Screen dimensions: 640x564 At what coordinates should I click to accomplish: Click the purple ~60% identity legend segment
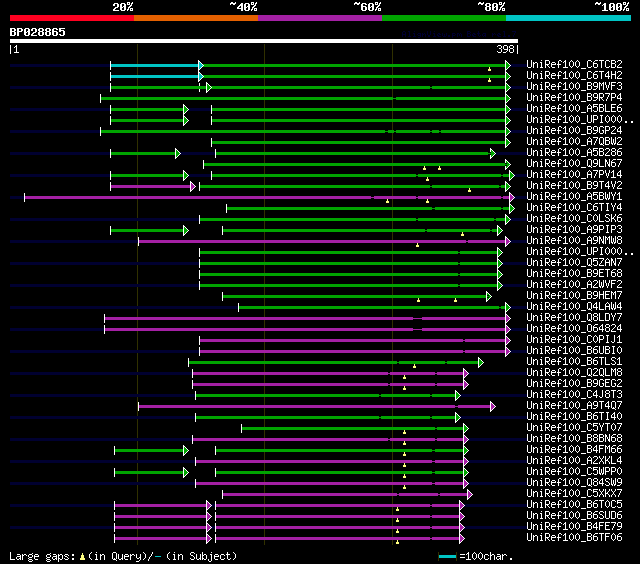pyautogui.click(x=320, y=18)
